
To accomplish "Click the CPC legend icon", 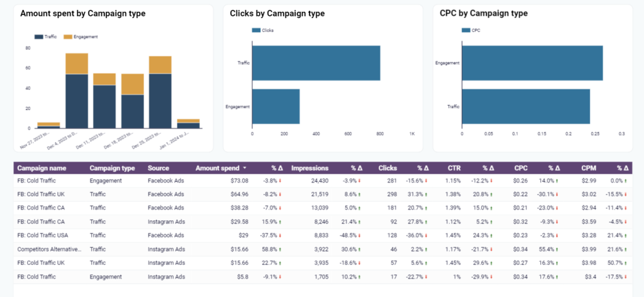I will click(x=466, y=30).
